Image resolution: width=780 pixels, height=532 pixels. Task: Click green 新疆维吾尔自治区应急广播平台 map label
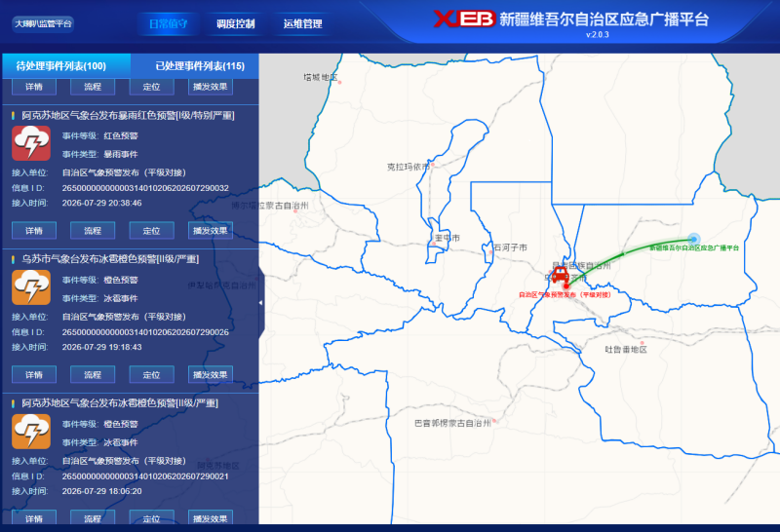tap(694, 247)
